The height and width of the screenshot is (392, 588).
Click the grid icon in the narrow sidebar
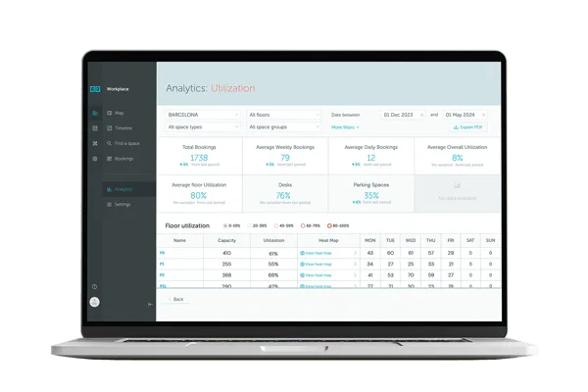95,128
